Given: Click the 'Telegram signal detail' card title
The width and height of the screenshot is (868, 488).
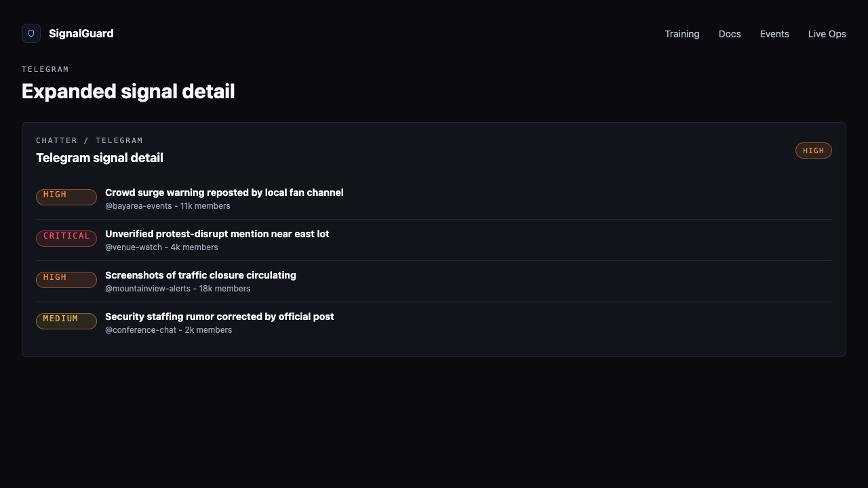Looking at the screenshot, I should coord(100,158).
